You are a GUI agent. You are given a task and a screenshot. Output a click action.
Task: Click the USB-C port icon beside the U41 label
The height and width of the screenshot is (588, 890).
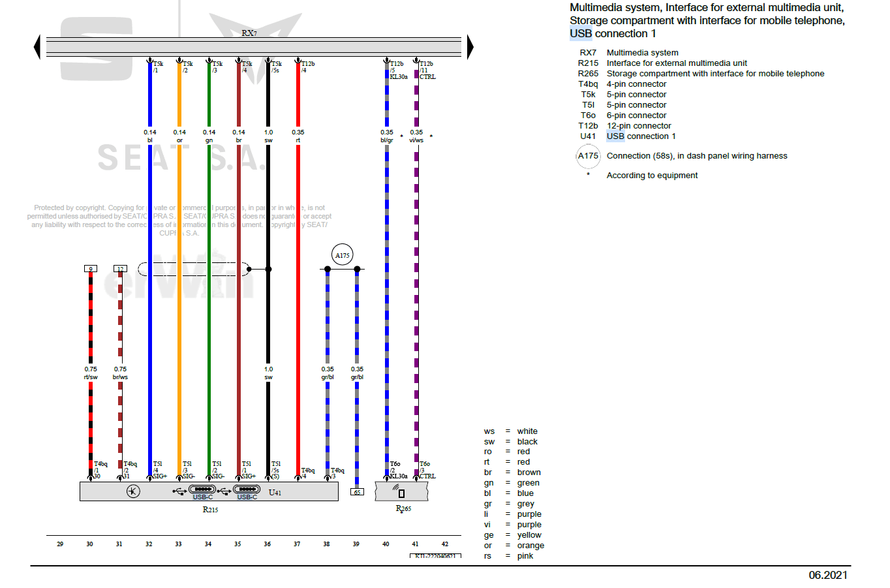[247, 489]
